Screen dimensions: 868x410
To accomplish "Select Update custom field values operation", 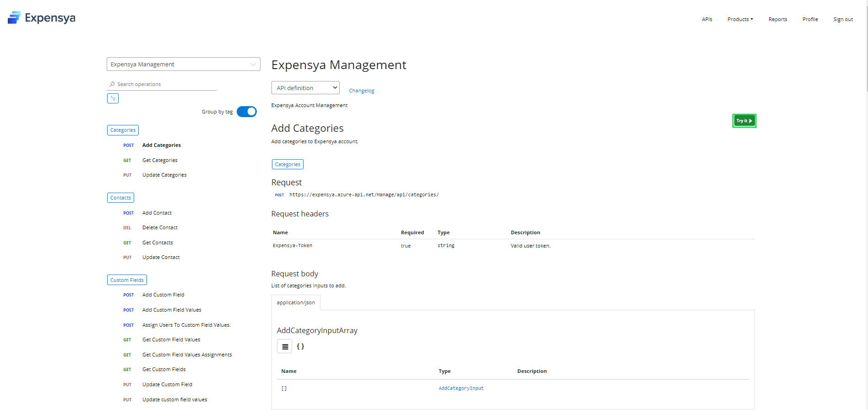I will point(174,399).
